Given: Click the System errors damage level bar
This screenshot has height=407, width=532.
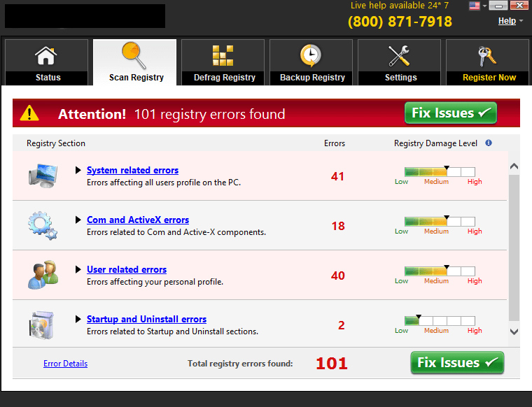Looking at the screenshot, I should tap(439, 172).
